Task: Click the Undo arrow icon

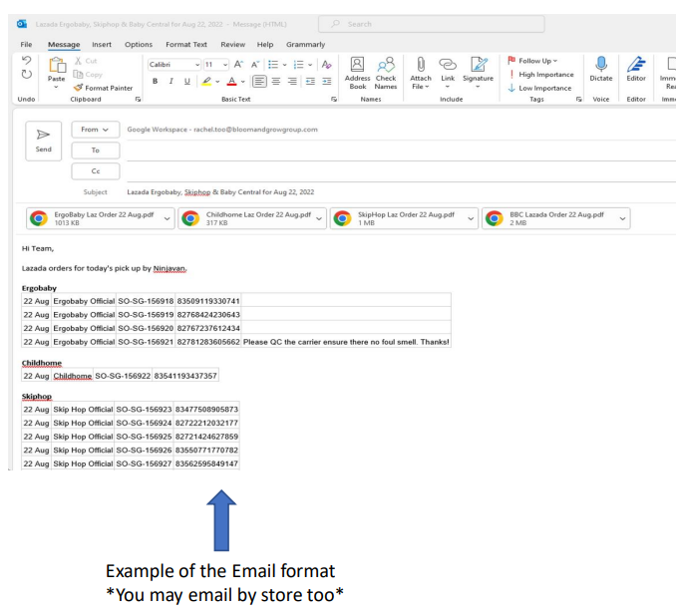Action: pos(27,61)
